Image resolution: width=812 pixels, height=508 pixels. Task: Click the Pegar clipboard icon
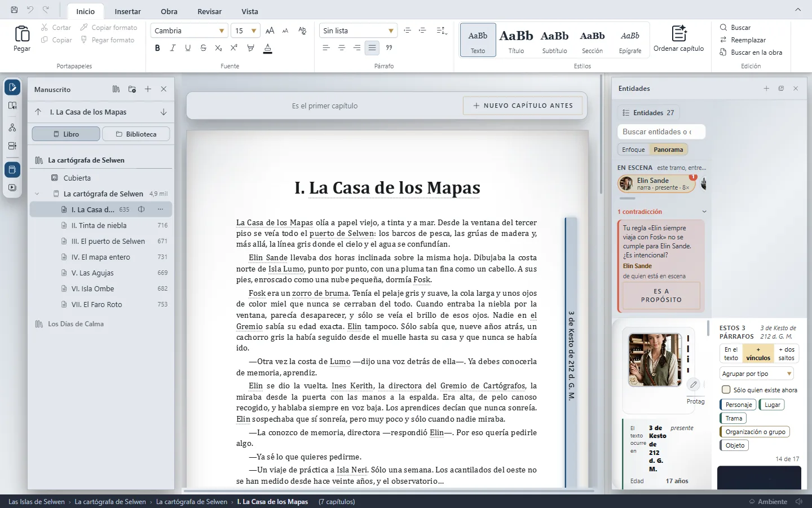22,34
